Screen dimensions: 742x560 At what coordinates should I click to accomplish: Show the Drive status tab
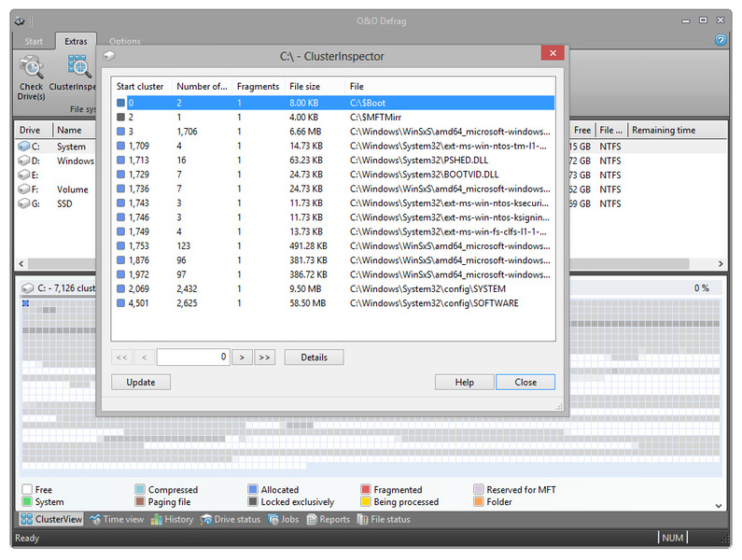[x=231, y=519]
